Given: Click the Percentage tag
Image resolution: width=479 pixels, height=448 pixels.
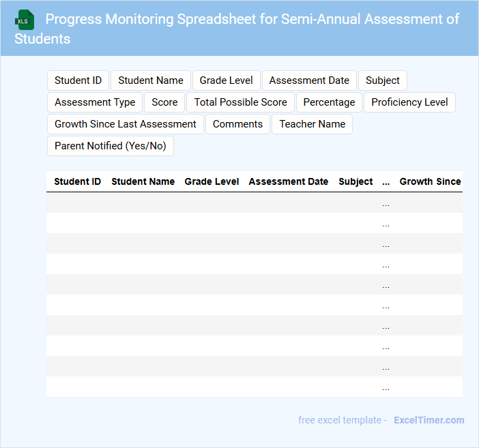Looking at the screenshot, I should click(x=329, y=102).
